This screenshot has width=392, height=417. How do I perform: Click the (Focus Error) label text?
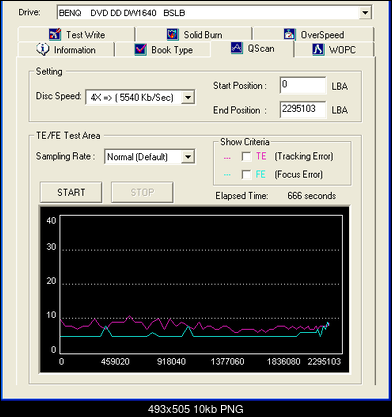click(299, 174)
